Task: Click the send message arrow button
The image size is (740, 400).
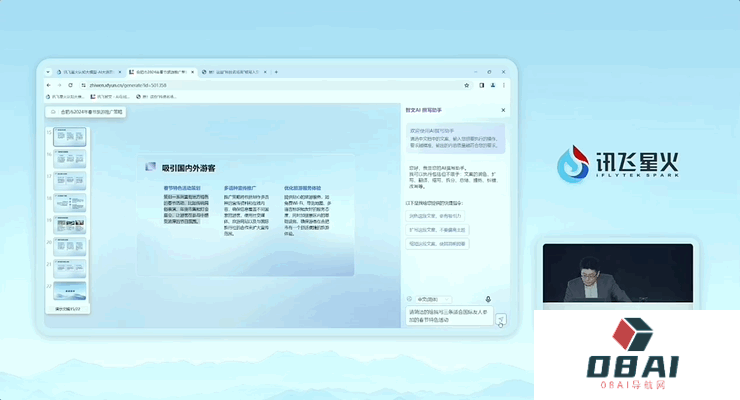Action: (x=502, y=318)
